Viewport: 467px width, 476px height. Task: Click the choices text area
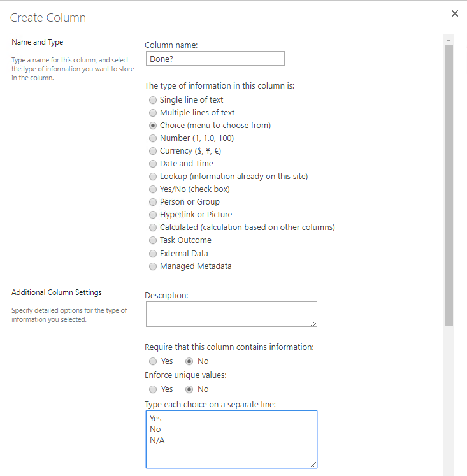[231, 439]
